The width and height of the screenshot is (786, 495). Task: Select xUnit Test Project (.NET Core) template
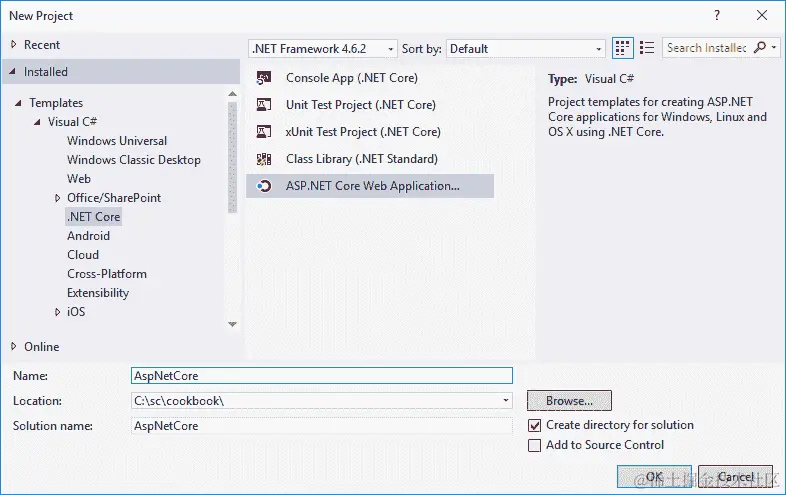pyautogui.click(x=370, y=132)
